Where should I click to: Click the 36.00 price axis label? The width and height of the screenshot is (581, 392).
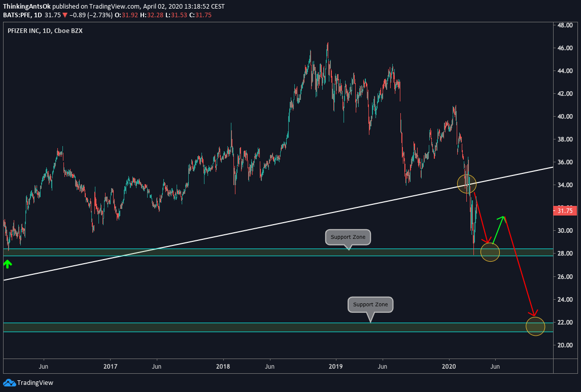click(565, 162)
